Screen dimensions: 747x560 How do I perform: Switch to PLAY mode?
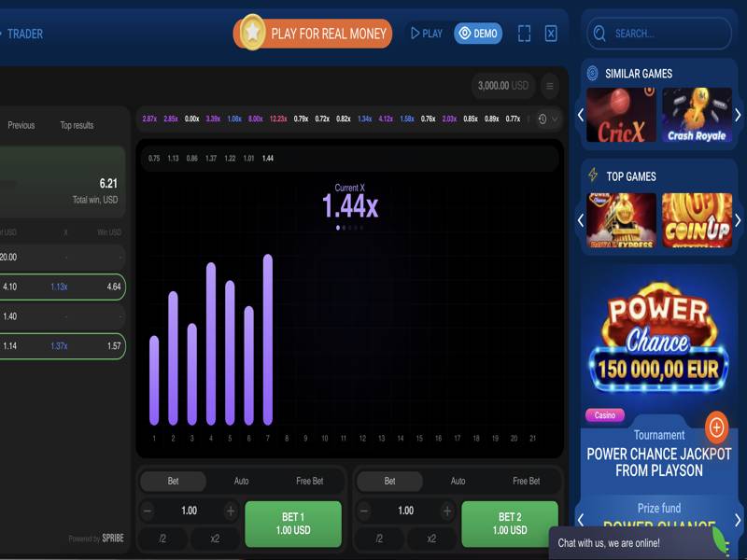point(427,34)
